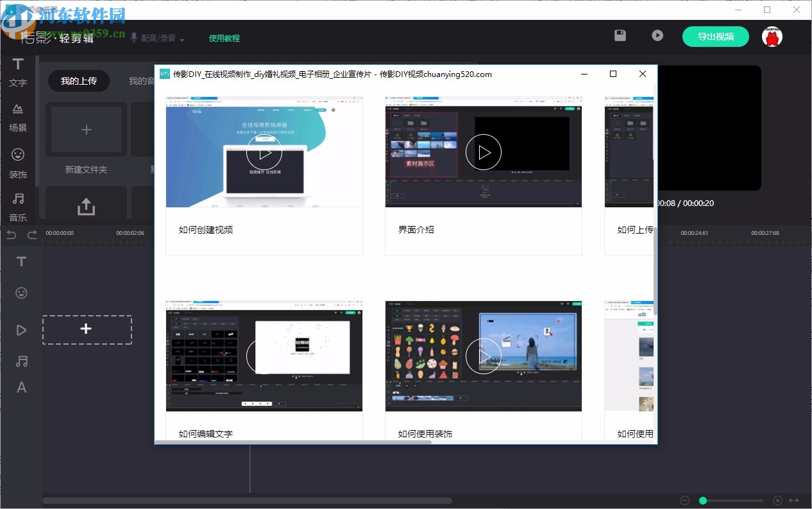Click the zoom in plus icon
812x509 pixels.
coord(777,500)
